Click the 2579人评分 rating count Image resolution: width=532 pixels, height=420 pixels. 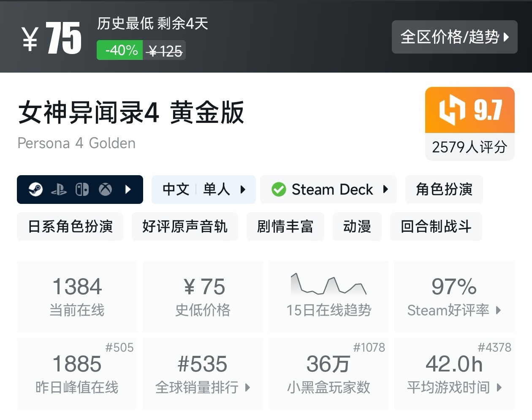point(470,146)
